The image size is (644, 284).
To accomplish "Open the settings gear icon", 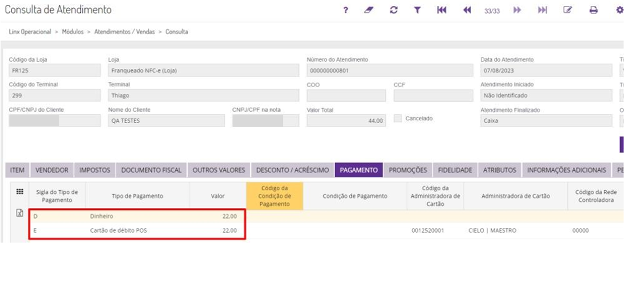I will tap(620, 10).
